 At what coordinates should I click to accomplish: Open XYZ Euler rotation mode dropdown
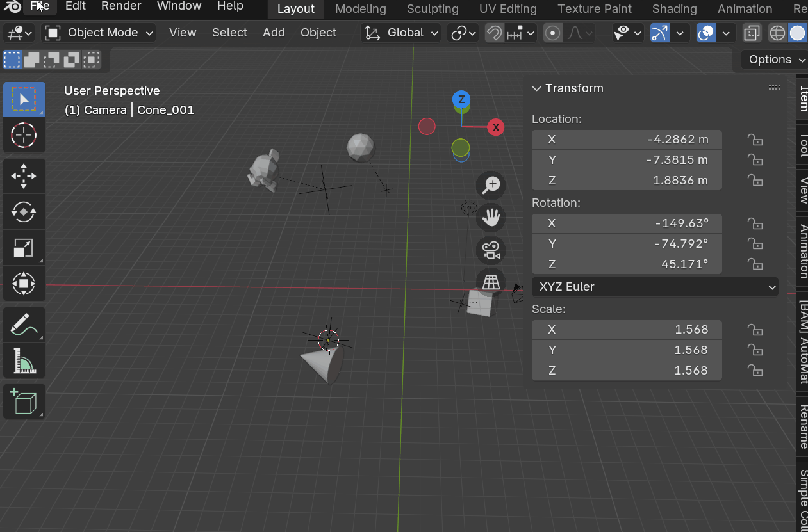[x=655, y=287]
